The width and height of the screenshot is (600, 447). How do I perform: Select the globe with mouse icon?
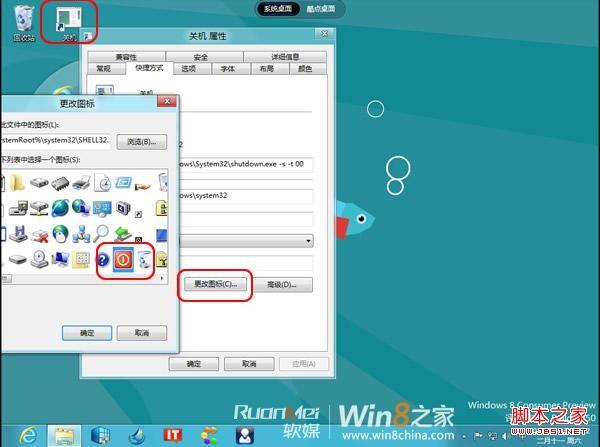60,233
